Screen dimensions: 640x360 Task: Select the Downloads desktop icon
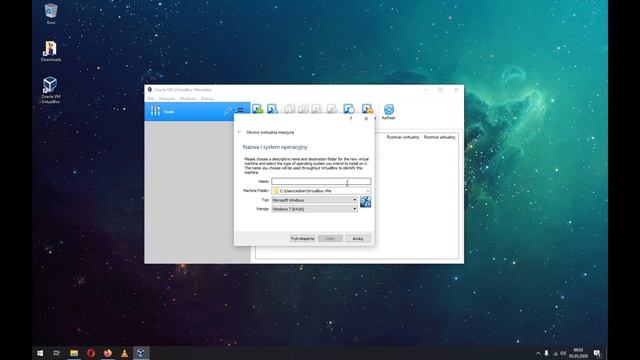[x=51, y=51]
